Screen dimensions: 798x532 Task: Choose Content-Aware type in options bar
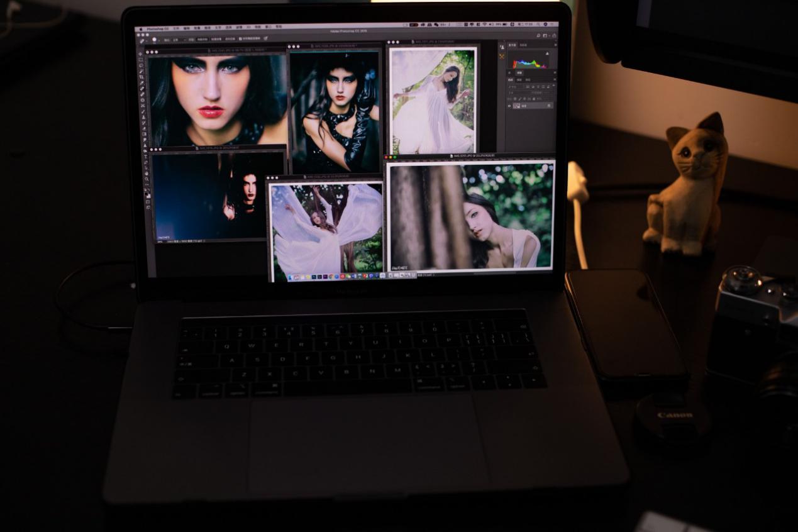[x=202, y=39]
